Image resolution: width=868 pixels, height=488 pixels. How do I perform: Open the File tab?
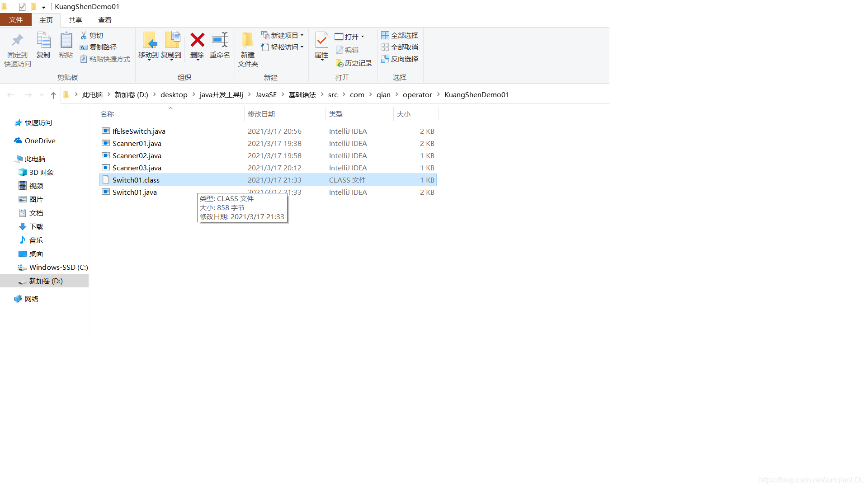(16, 20)
